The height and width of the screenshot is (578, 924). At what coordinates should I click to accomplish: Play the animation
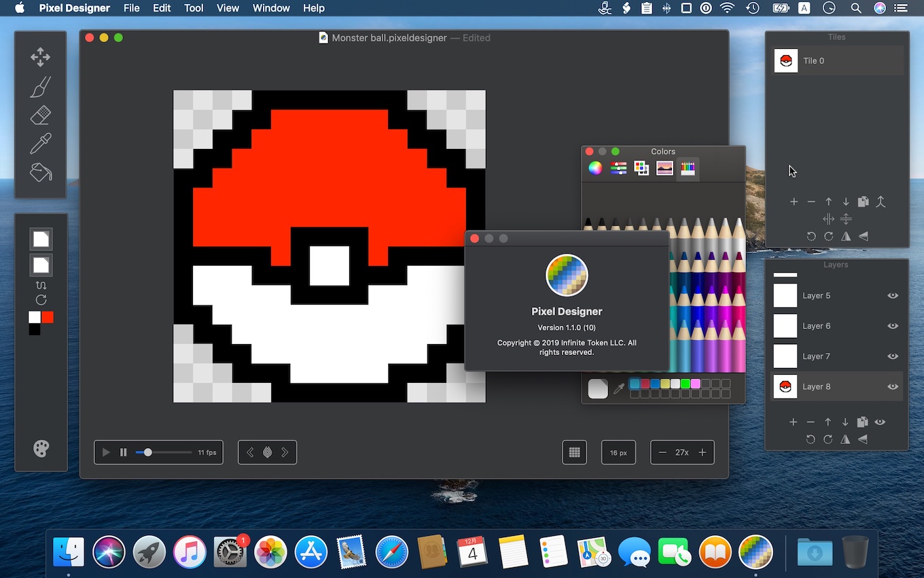point(106,452)
